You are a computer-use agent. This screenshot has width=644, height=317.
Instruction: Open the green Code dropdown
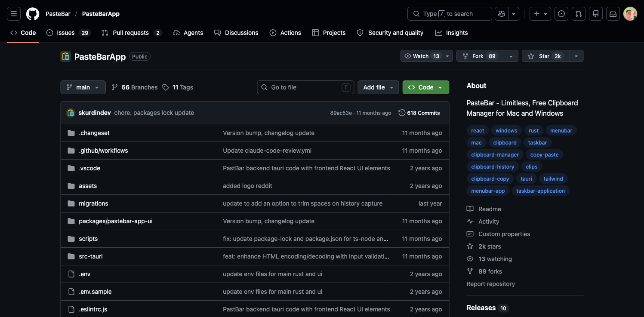[x=426, y=87]
